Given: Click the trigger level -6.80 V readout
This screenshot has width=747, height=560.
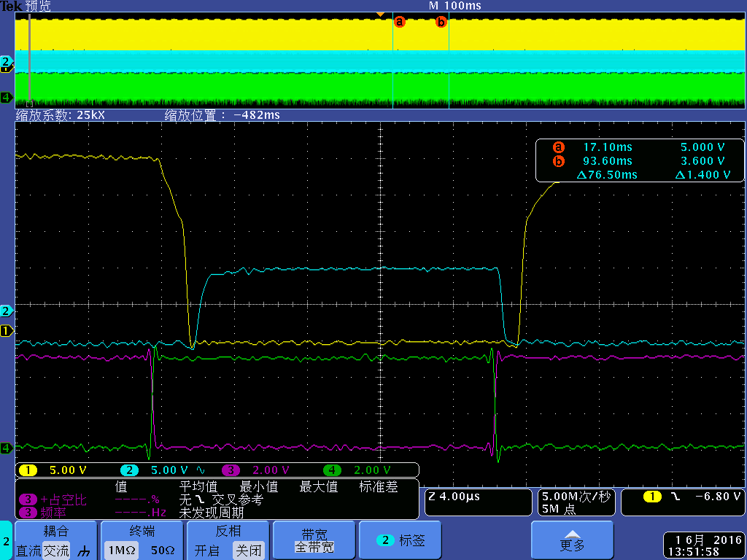Looking at the screenshot, I should 718,497.
